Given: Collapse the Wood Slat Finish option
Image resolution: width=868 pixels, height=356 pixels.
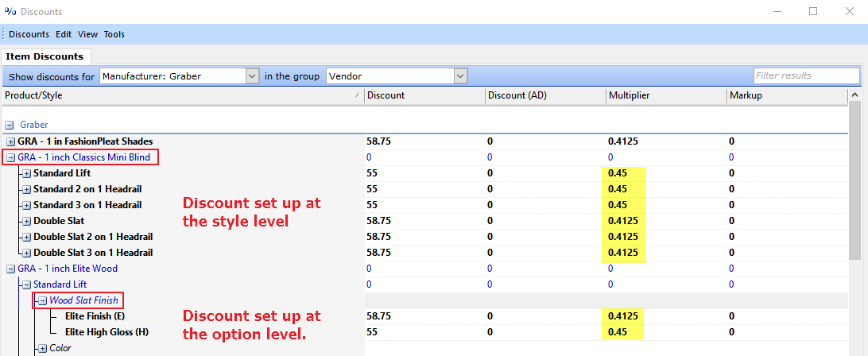Looking at the screenshot, I should pos(42,300).
